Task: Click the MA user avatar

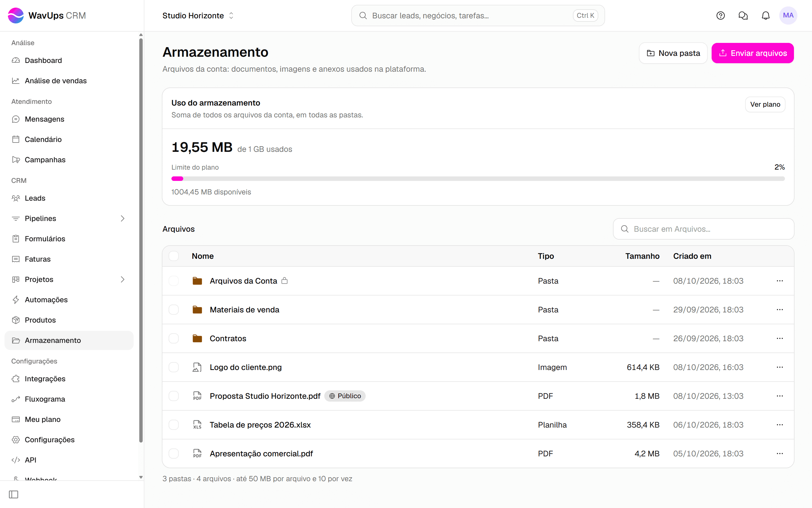Action: [x=788, y=16]
